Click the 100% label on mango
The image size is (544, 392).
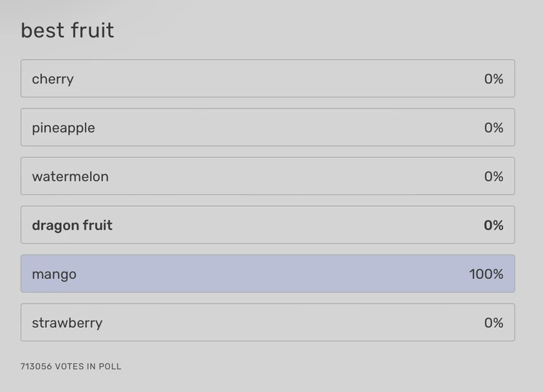[486, 274]
